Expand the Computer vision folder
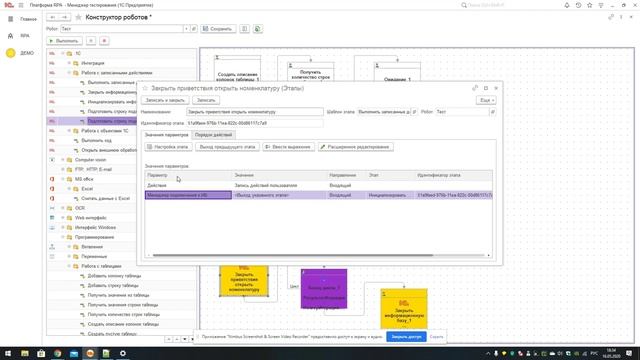Screen dimensions: 640x360 (63, 160)
